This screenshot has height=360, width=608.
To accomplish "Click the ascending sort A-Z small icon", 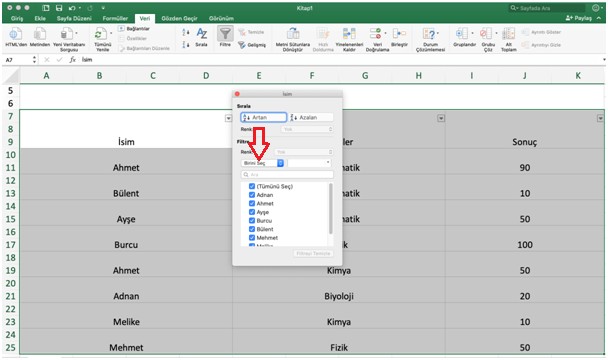I will [x=186, y=33].
